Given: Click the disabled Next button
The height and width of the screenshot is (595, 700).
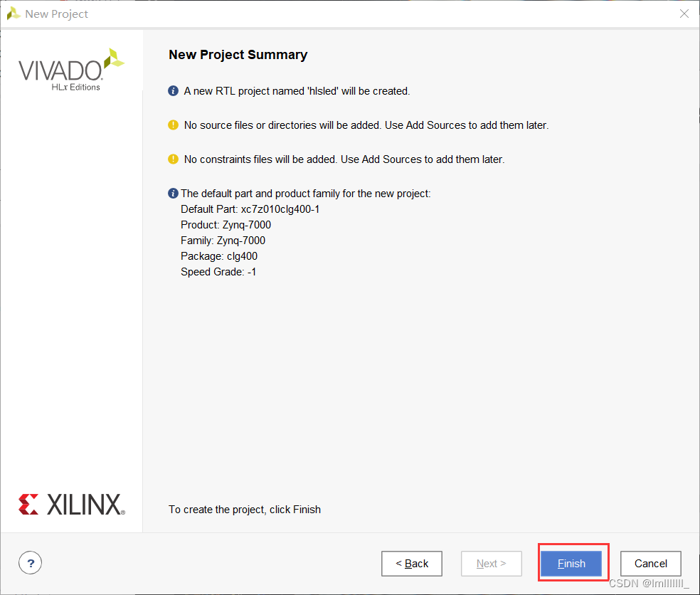Looking at the screenshot, I should tap(491, 563).
